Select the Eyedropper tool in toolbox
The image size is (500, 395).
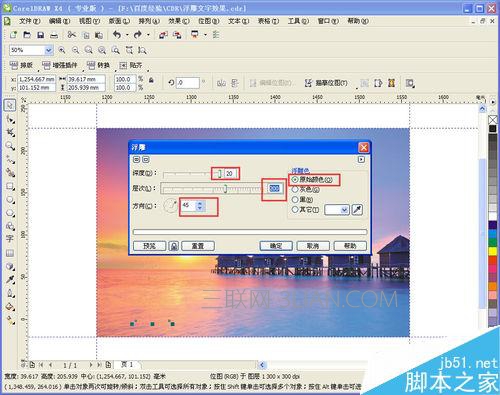pos(10,279)
